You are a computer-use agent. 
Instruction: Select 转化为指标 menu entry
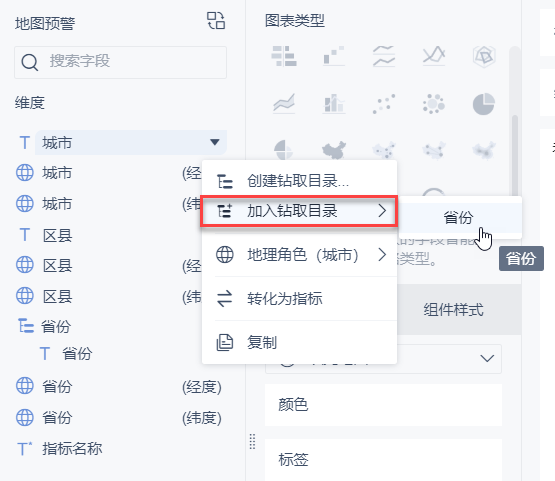(299, 299)
